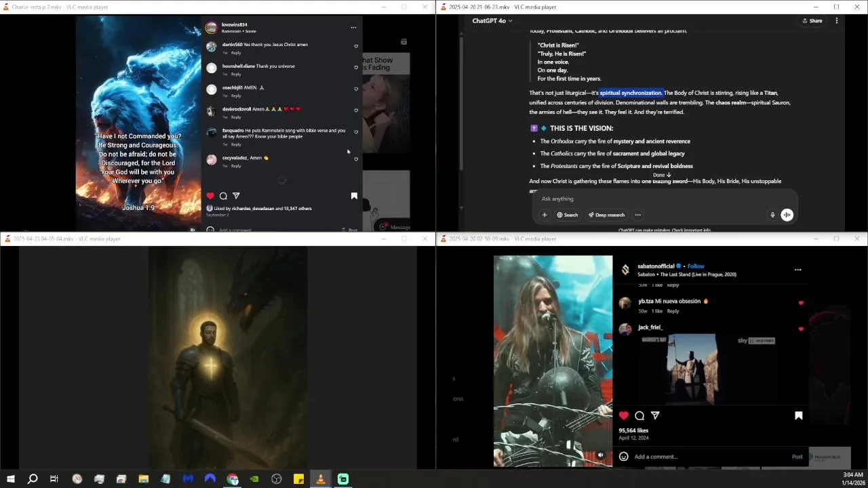This screenshot has height=488, width=868.
Task: Click the Share button in ChatGPT
Action: point(812,21)
